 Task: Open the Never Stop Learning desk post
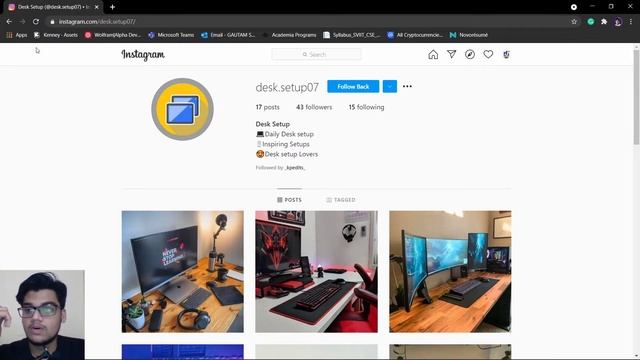[182, 271]
